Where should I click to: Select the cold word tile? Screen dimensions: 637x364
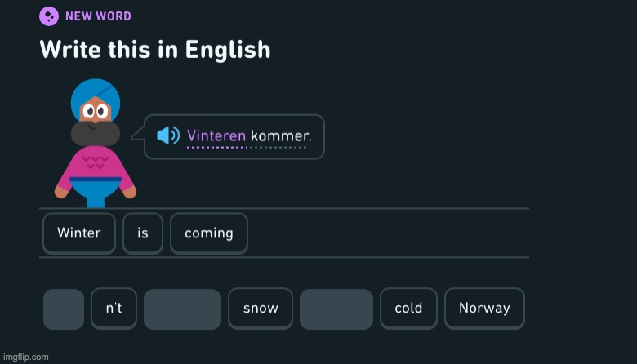408,309
